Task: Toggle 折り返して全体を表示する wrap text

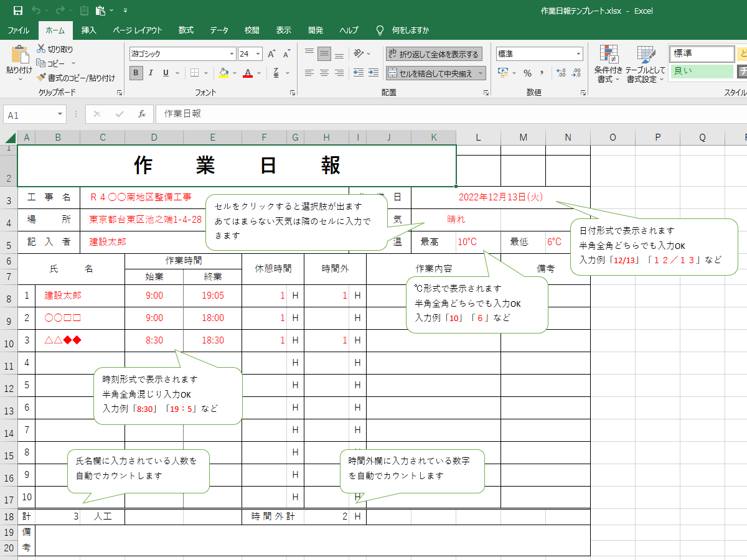Action: [x=433, y=54]
